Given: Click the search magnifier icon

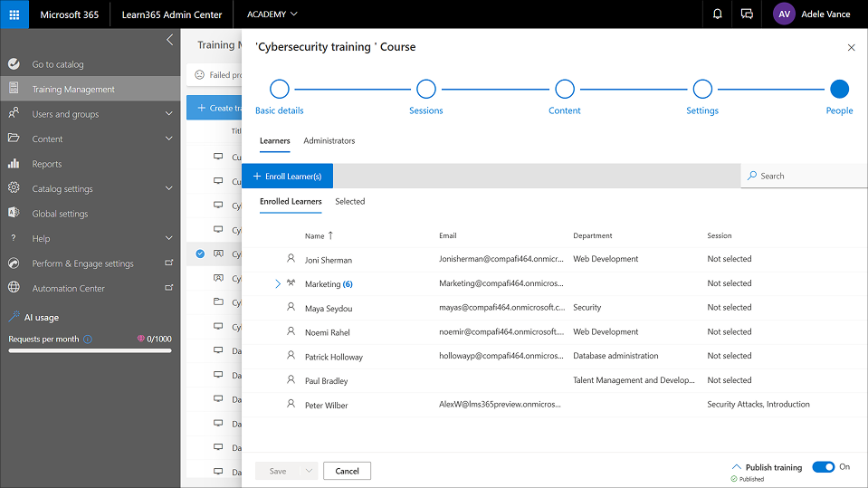Looking at the screenshot, I should (x=752, y=176).
